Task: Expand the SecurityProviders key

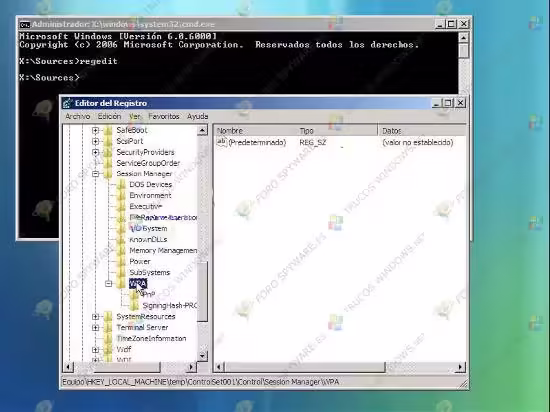Action: pyautogui.click(x=95, y=152)
